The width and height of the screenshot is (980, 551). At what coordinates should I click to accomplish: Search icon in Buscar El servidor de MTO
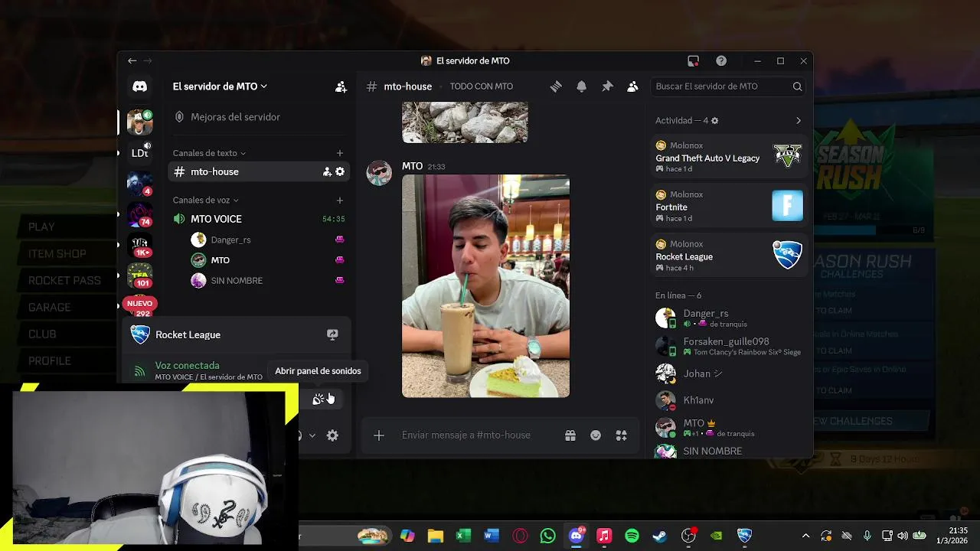tap(797, 86)
